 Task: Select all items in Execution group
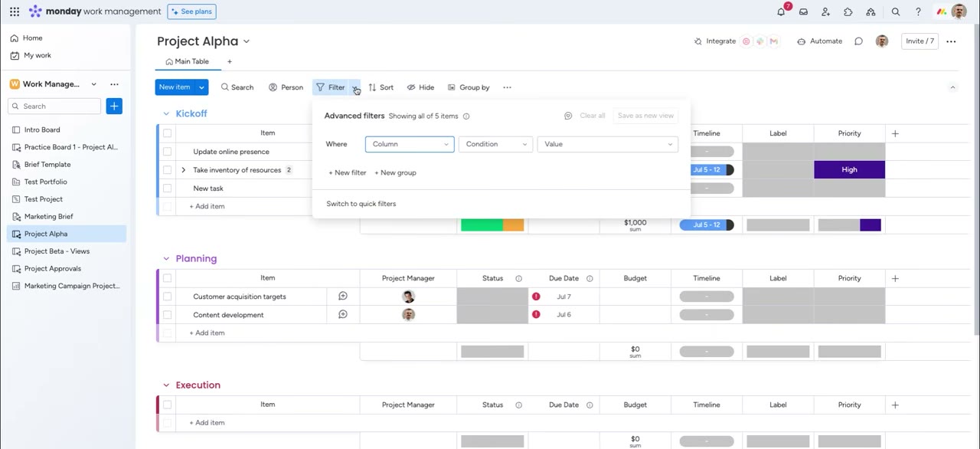tap(167, 405)
